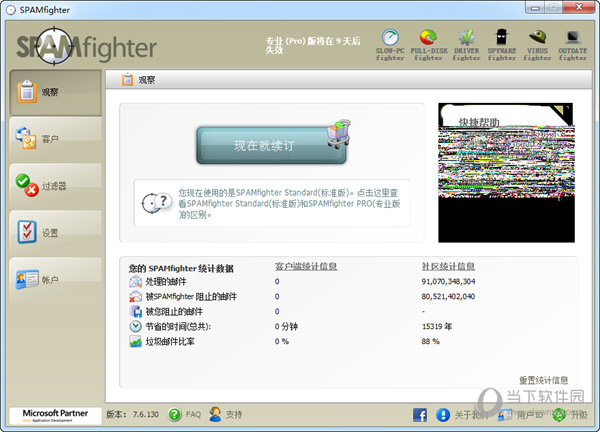This screenshot has height=432, width=600.
Task: Click community value 80,521,402,040
Action: click(448, 297)
